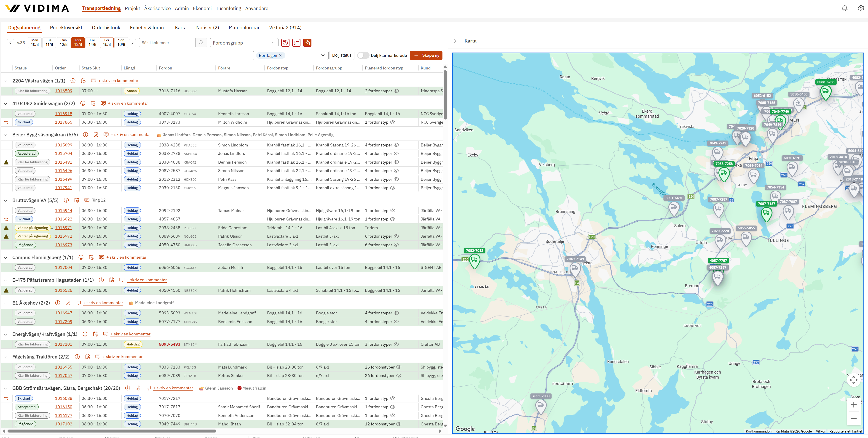
Task: Toggle eye icon on order 1016972 row
Action: coord(396,236)
